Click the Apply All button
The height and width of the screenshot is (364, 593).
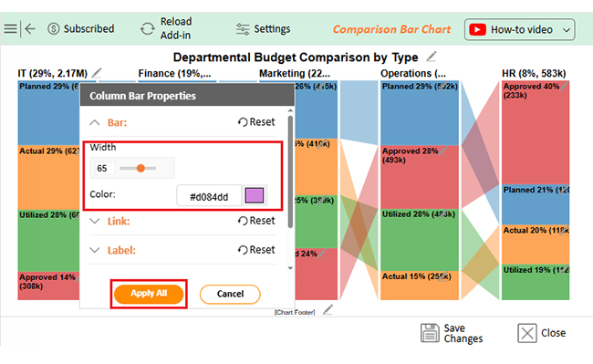click(149, 294)
